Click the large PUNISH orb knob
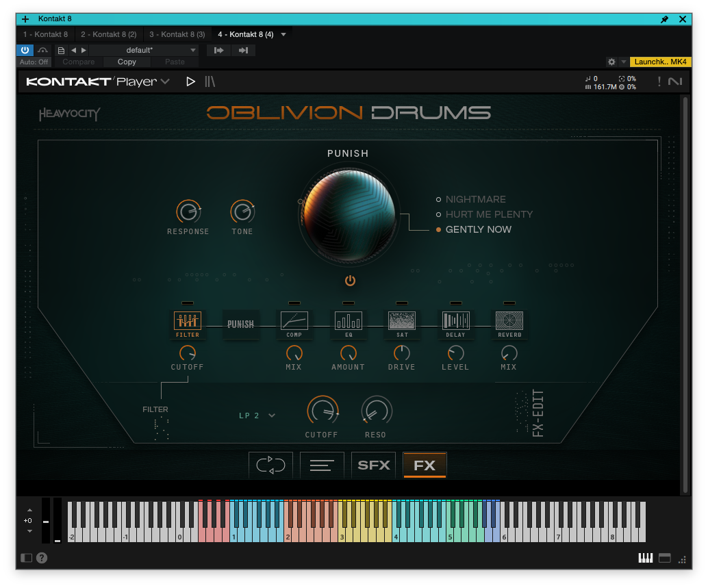The height and width of the screenshot is (588, 708). pyautogui.click(x=349, y=216)
